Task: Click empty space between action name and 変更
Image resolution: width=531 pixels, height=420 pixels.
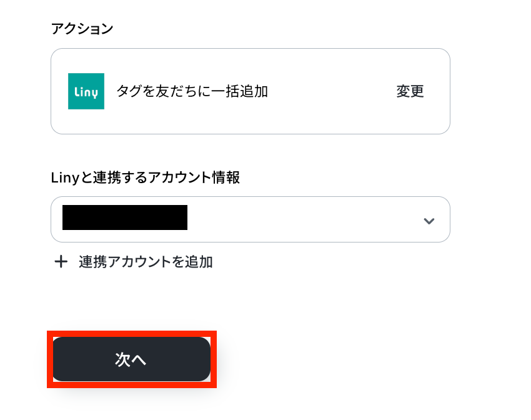Action: click(x=331, y=91)
